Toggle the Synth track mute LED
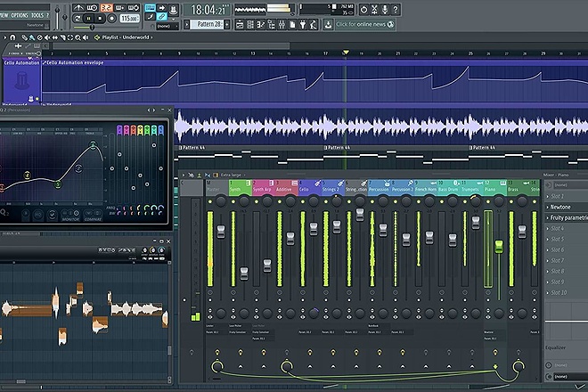 233,202
